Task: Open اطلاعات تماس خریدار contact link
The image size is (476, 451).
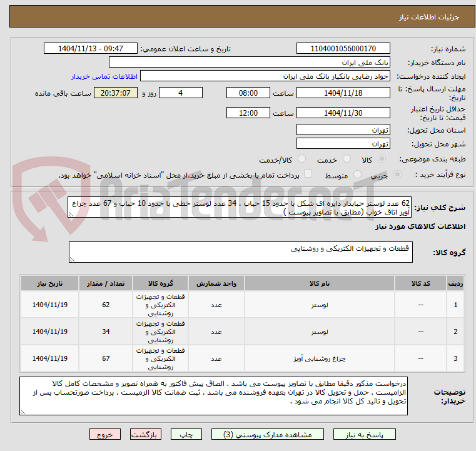Action: click(104, 76)
